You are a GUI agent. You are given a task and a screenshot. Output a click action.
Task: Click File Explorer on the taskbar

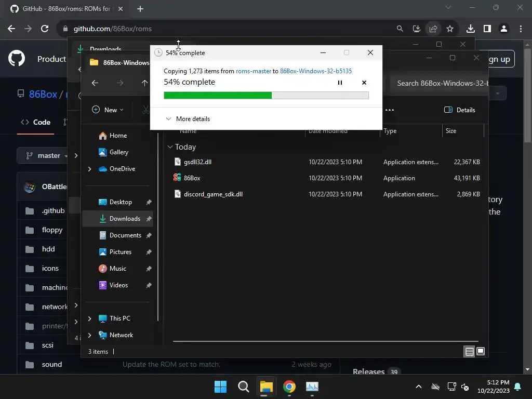(267, 387)
